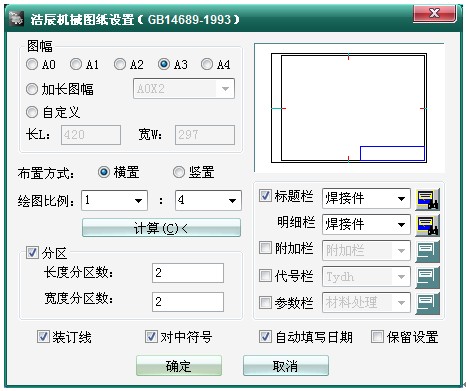This screenshot has height=391, width=466.
Task: Click the application icon in title bar
Action: point(16,18)
